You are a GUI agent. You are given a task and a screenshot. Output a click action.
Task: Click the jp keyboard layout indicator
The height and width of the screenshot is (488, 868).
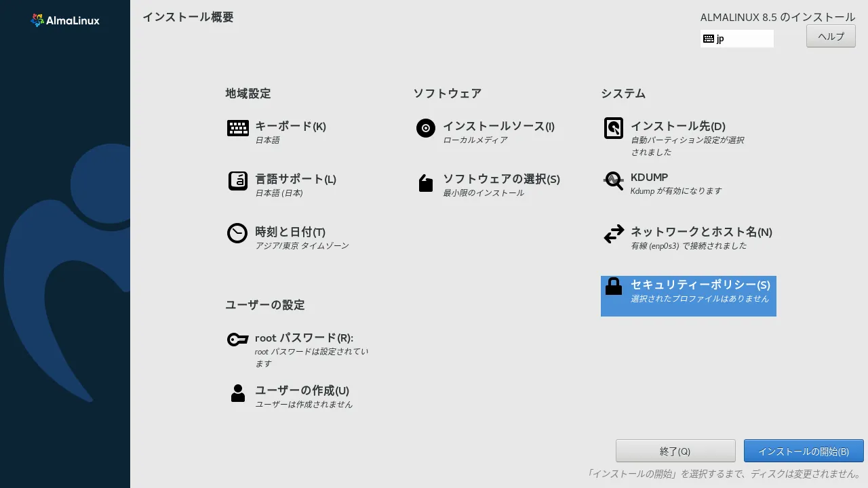pyautogui.click(x=737, y=39)
